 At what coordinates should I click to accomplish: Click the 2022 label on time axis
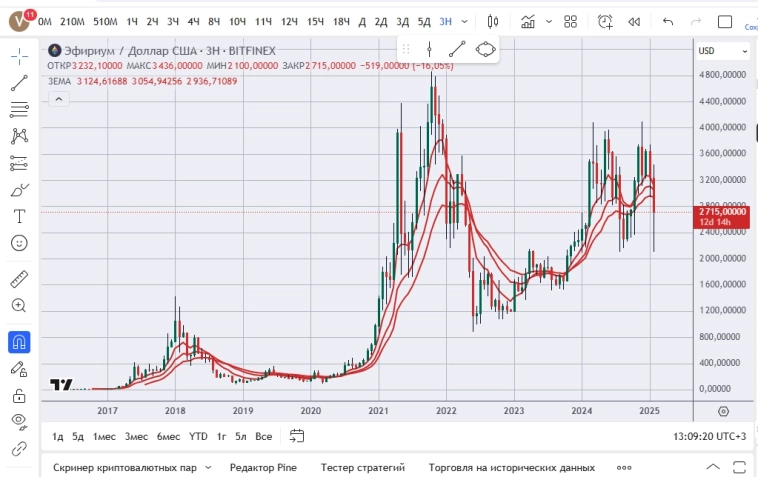point(446,411)
